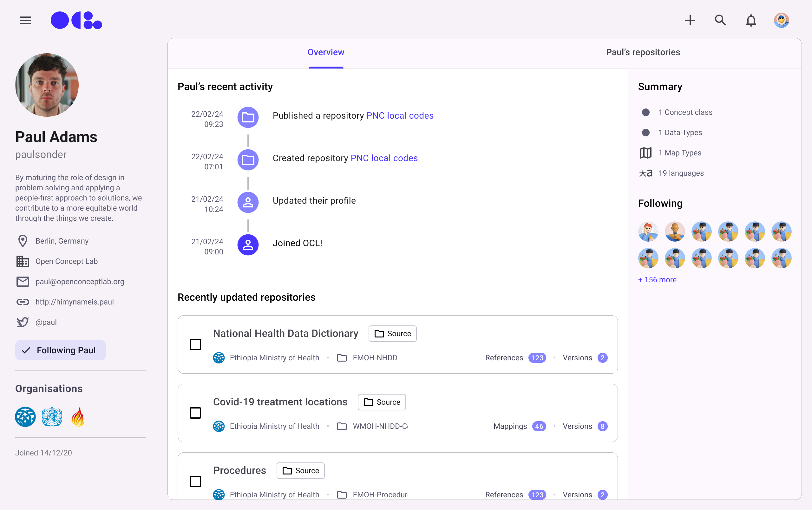Open http://himynameis.paul website link
Image resolution: width=812 pixels, height=510 pixels.
(75, 302)
